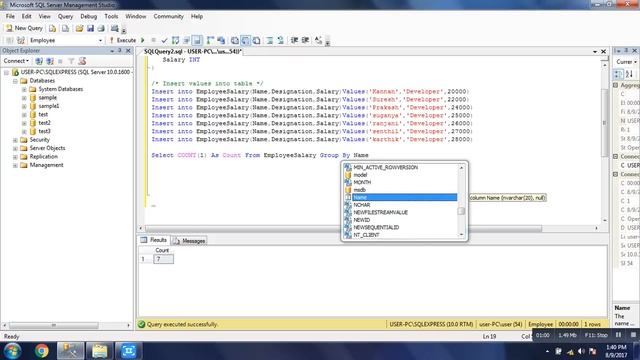This screenshot has height=360, width=640.
Task: Click the Object Explorer connect icon
Action: pos(39,61)
